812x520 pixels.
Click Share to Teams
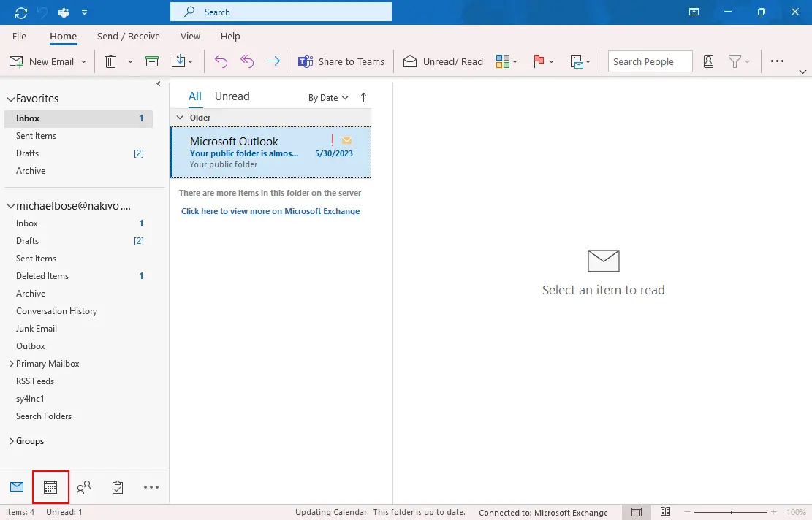point(341,61)
